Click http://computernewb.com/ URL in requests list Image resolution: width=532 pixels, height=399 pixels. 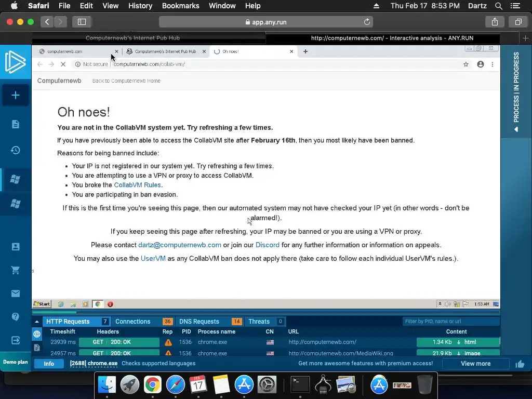[322, 342]
